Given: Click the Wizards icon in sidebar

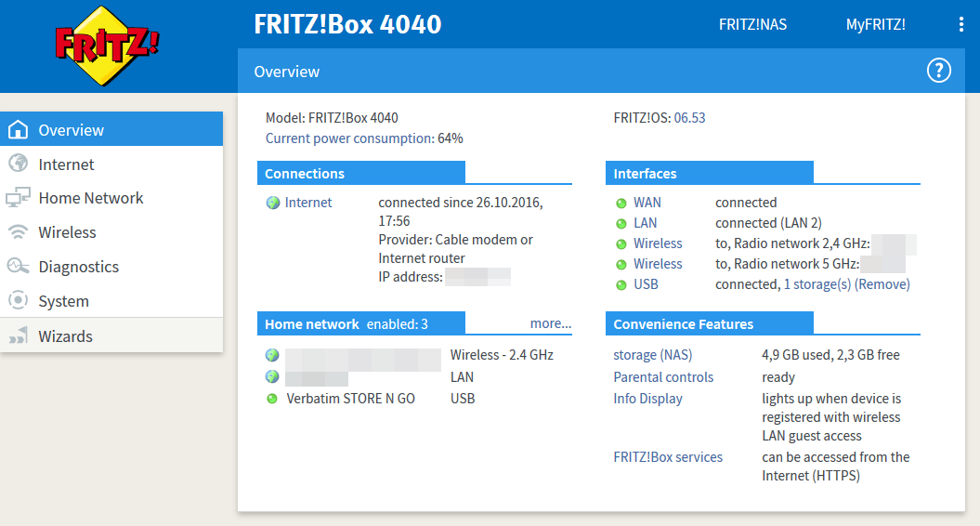Looking at the screenshot, I should pyautogui.click(x=19, y=335).
